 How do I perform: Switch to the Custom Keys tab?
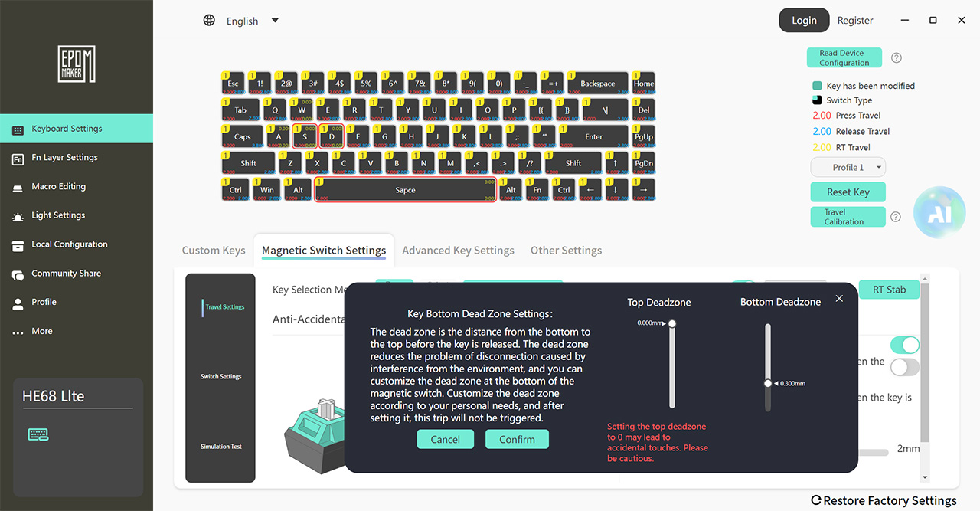pyautogui.click(x=214, y=250)
